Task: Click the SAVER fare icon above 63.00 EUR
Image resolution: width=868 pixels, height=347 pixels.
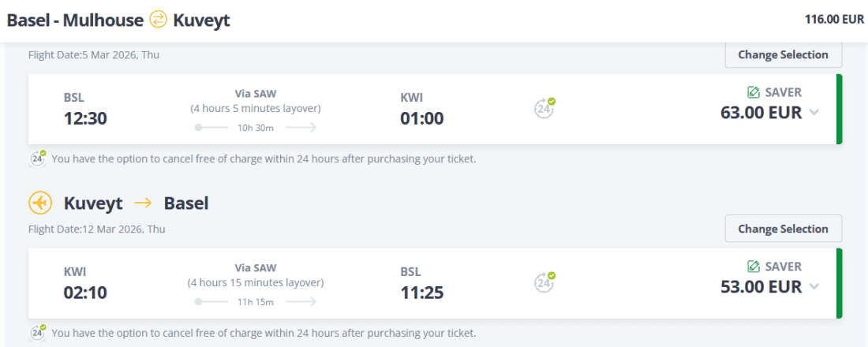Action: point(753,92)
